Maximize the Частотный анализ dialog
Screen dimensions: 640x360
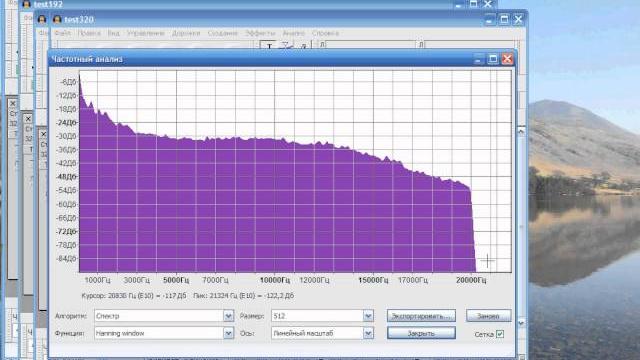click(493, 59)
